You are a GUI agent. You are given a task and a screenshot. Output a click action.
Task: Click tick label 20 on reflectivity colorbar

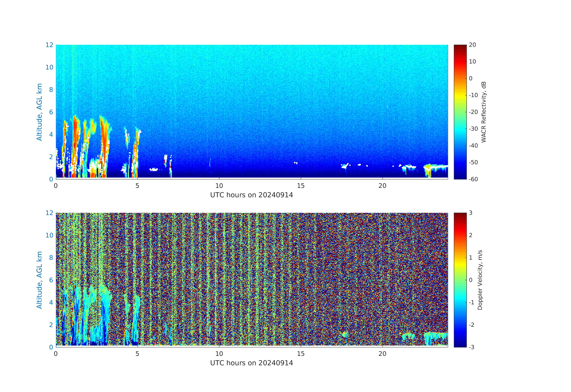472,45
